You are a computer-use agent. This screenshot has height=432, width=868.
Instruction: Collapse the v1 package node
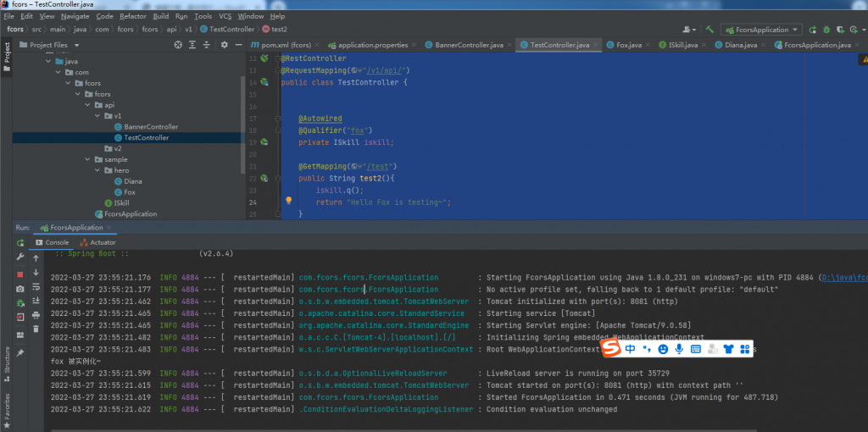pos(98,116)
